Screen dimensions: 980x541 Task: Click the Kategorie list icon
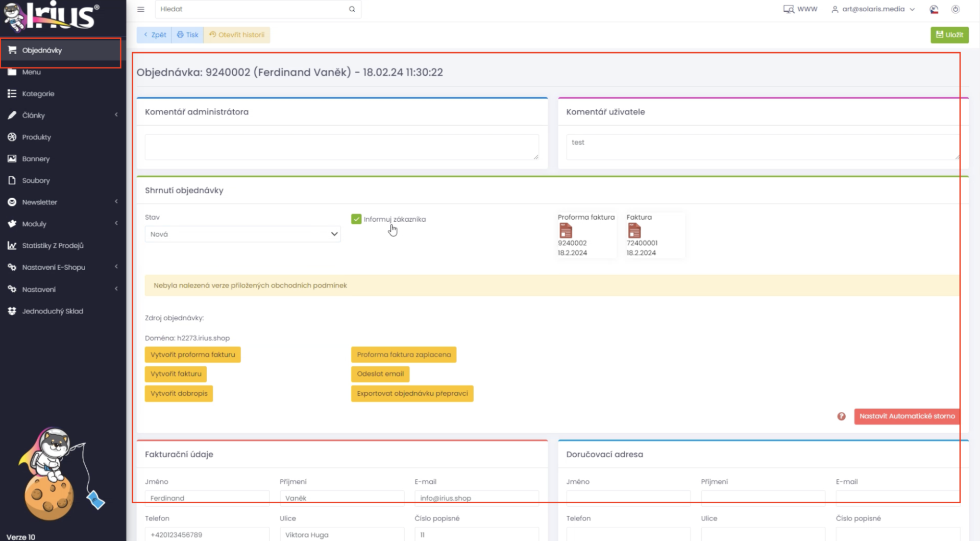(x=12, y=93)
